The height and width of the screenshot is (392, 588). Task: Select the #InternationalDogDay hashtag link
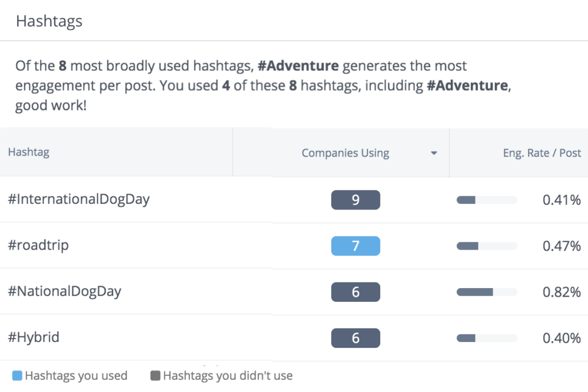(x=79, y=199)
